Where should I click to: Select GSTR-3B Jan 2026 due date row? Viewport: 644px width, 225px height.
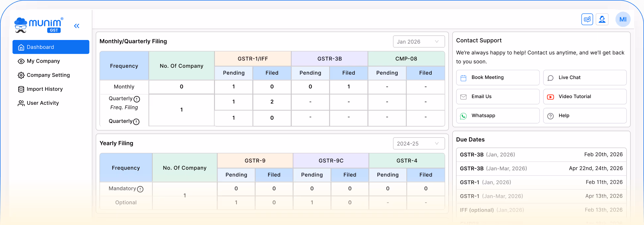coord(541,155)
